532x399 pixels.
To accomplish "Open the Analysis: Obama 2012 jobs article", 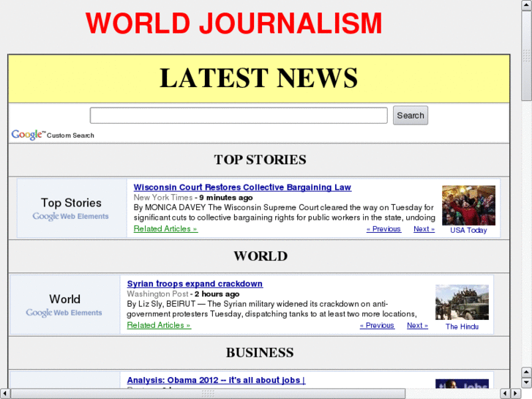I will [216, 380].
